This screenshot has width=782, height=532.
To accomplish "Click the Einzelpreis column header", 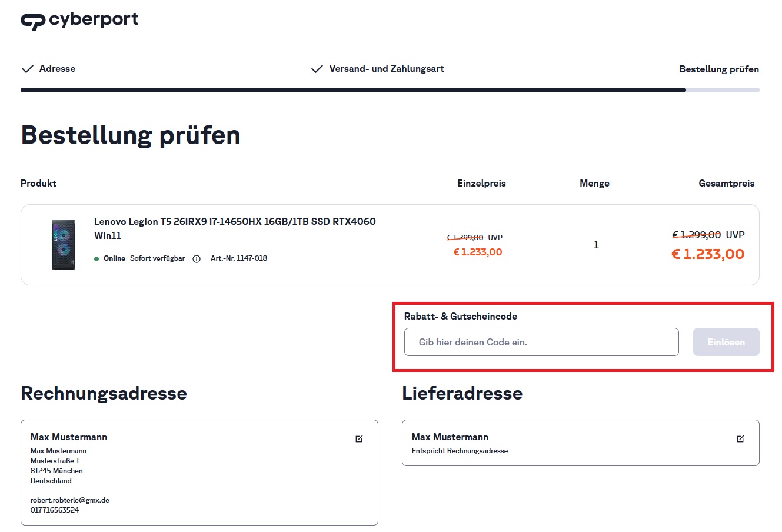I will [x=481, y=184].
